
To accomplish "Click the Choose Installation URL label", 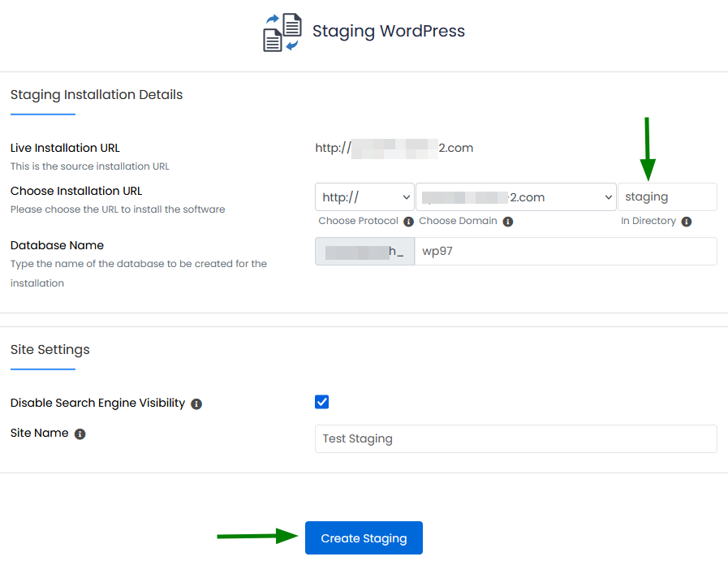I will click(76, 191).
